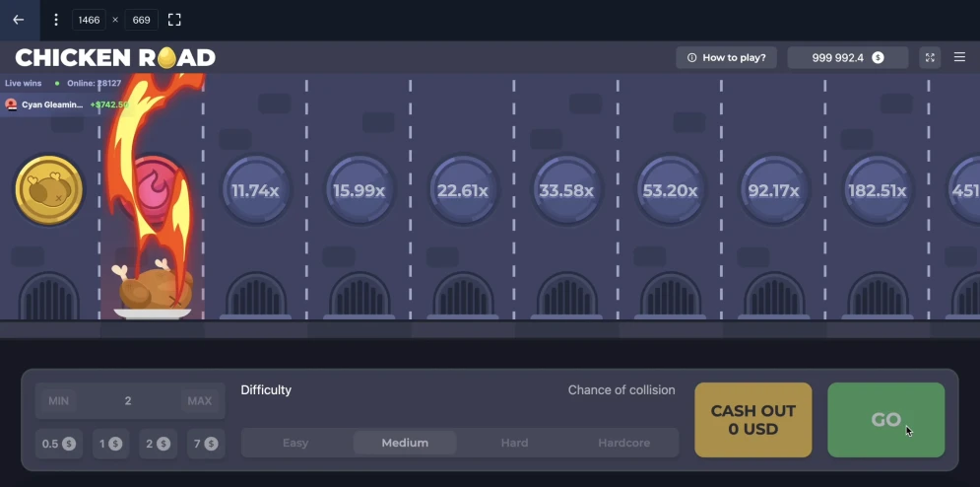980x487 pixels.
Task: Toggle fullscreen viewport icon in top bar
Action: click(x=174, y=20)
